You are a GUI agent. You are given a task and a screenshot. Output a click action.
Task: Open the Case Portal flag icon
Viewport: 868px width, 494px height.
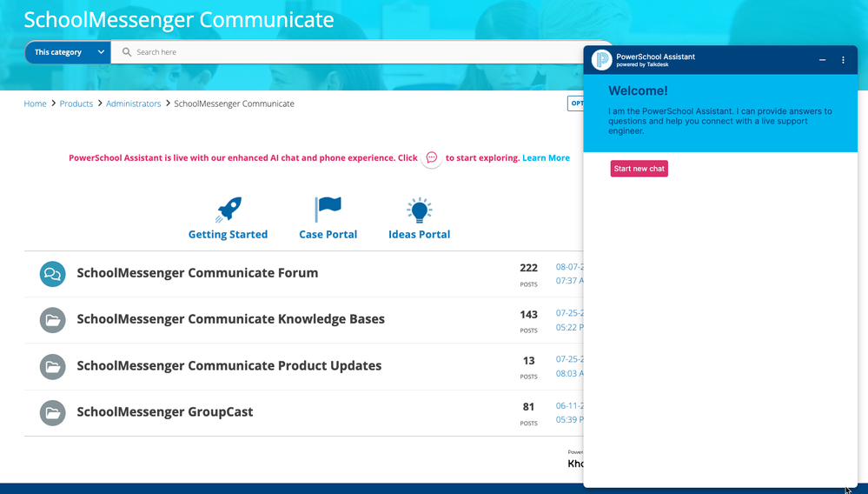pos(328,210)
